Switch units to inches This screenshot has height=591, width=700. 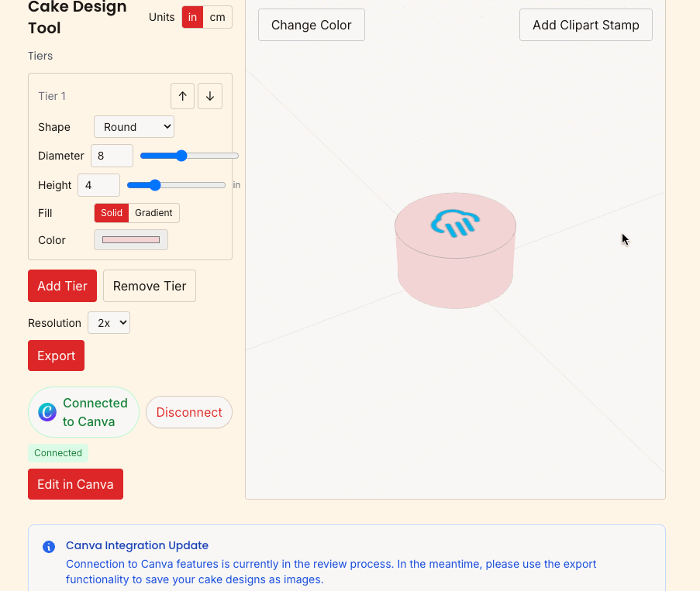[192, 17]
